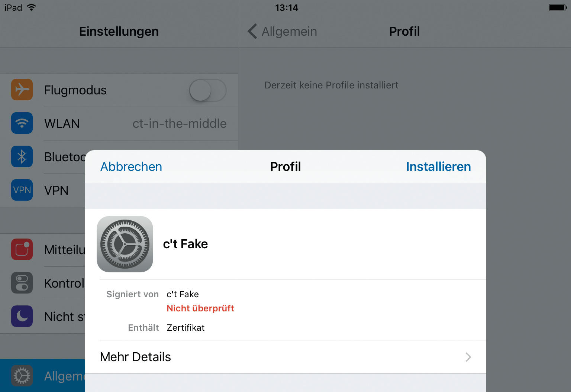Screen dimensions: 571x392
Task: Tap the WLAN wifi icon
Action: coord(22,123)
